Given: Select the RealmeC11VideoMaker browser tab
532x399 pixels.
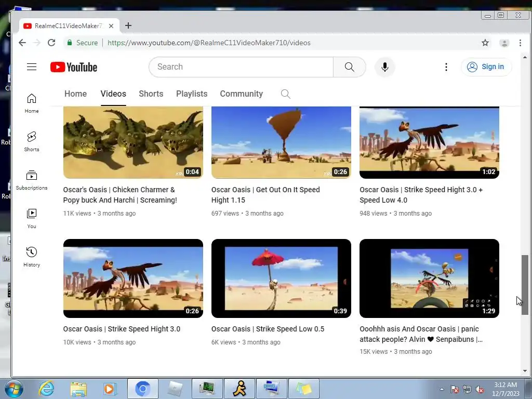Looking at the screenshot, I should point(68,26).
